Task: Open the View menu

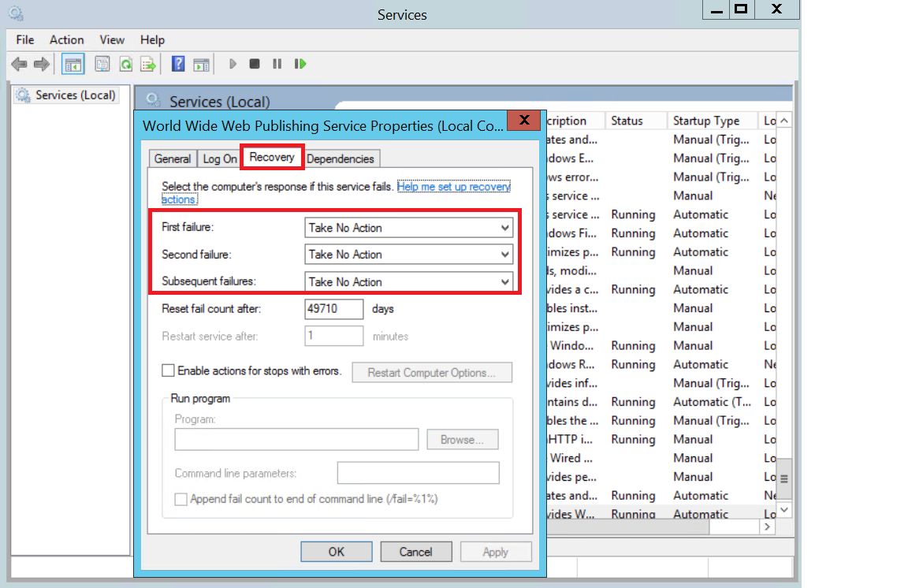Action: (x=112, y=40)
